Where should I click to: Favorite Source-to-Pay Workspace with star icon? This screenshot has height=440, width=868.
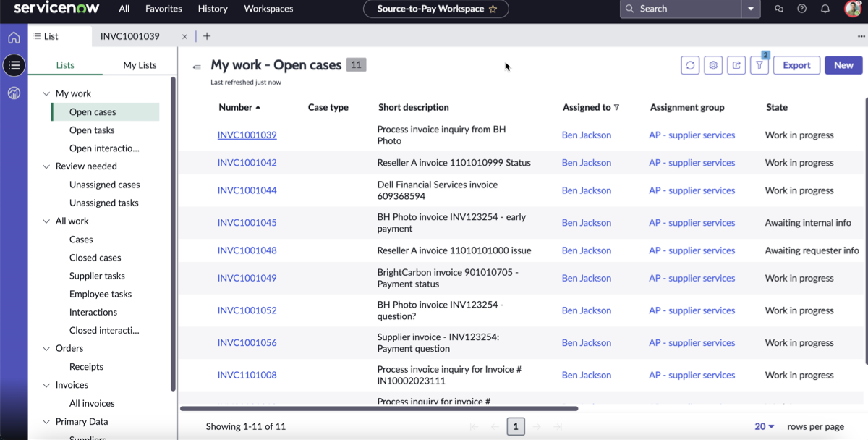493,9
